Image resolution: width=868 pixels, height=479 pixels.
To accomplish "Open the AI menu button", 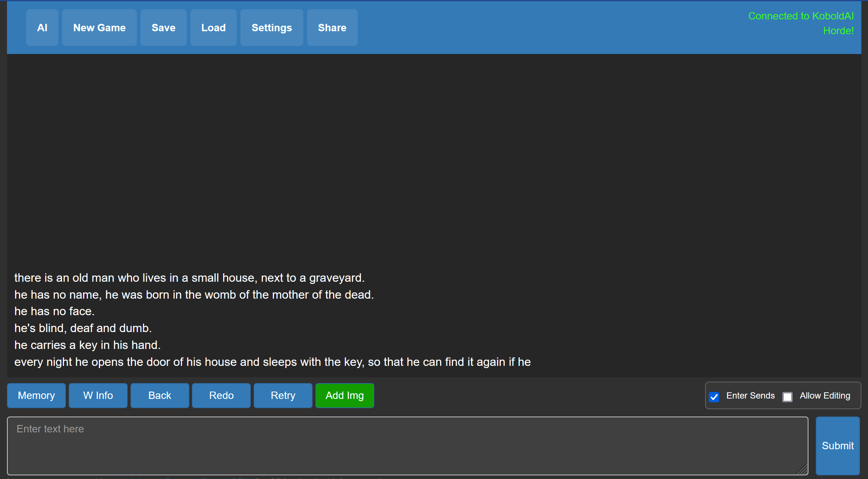I will click(42, 28).
